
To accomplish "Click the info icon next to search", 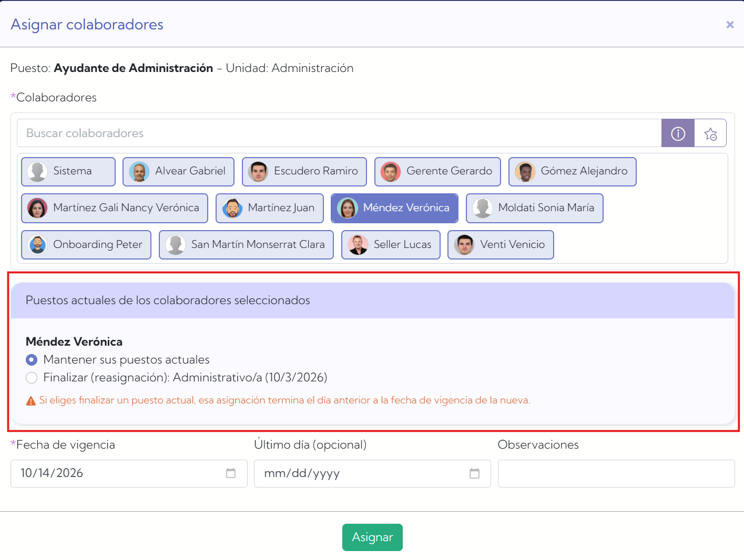I will click(x=678, y=133).
